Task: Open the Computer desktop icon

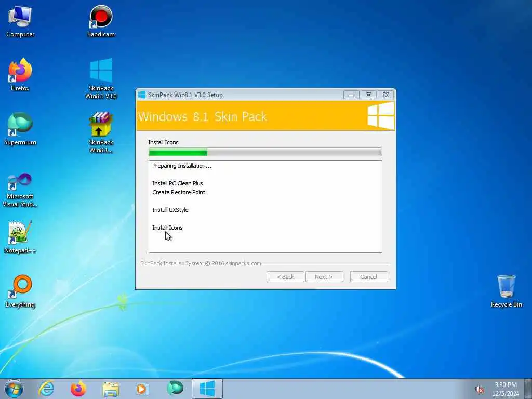Action: pos(20,21)
